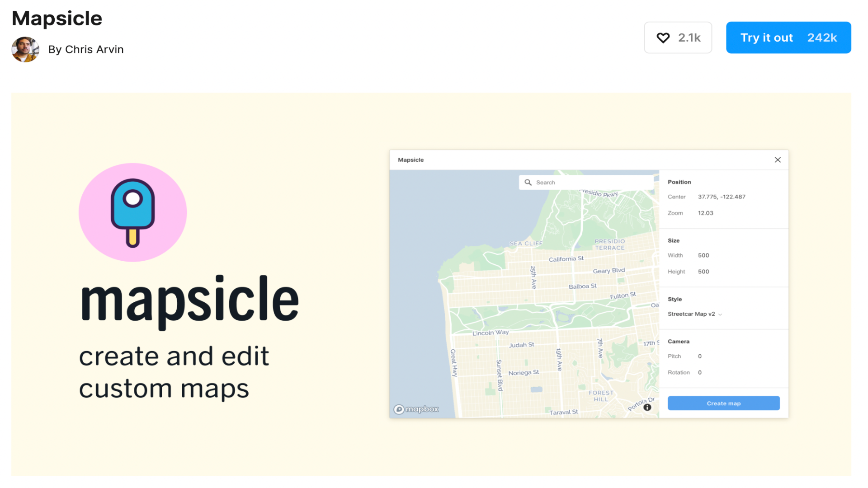868x488 pixels.
Task: Click the Mapbox logo on the map
Action: tap(416, 408)
